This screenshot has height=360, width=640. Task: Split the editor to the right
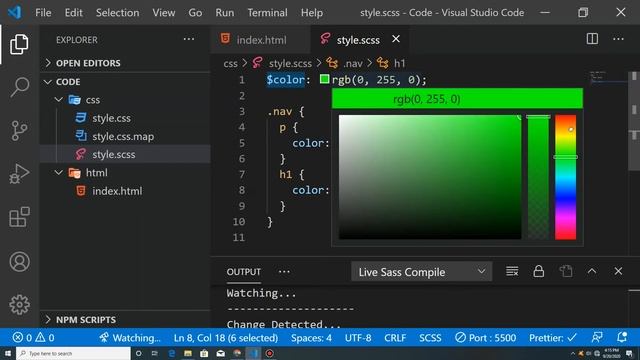[592, 39]
